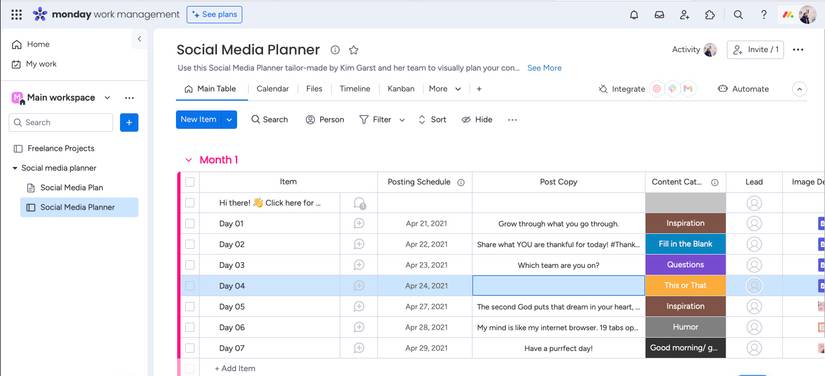Check the Day 01 row checkbox
This screenshot has width=825, height=376.
[190, 223]
